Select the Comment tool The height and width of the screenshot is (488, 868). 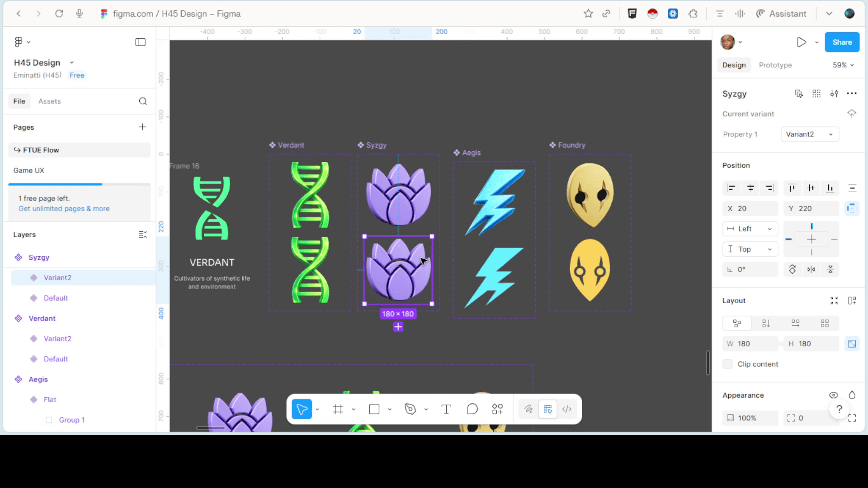click(x=472, y=409)
